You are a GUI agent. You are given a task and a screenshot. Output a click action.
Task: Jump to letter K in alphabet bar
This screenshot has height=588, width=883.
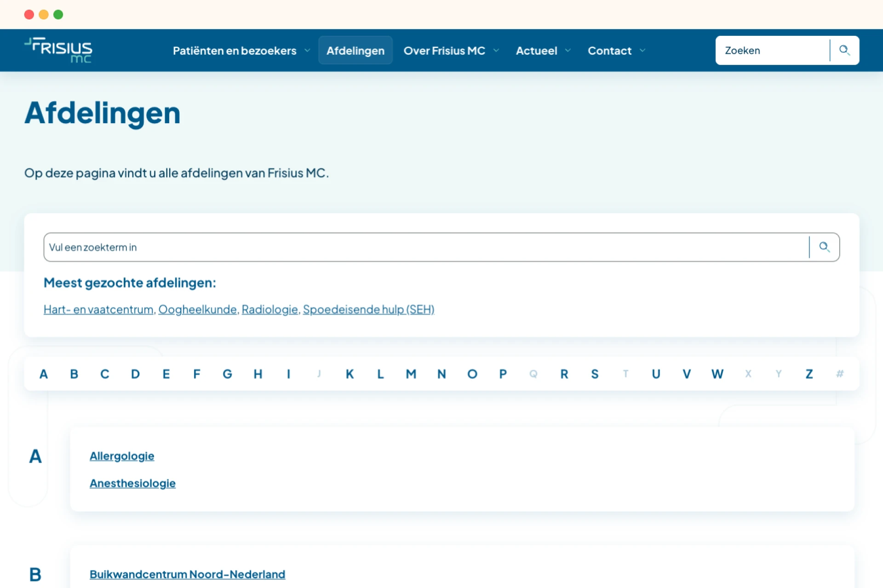click(x=350, y=374)
